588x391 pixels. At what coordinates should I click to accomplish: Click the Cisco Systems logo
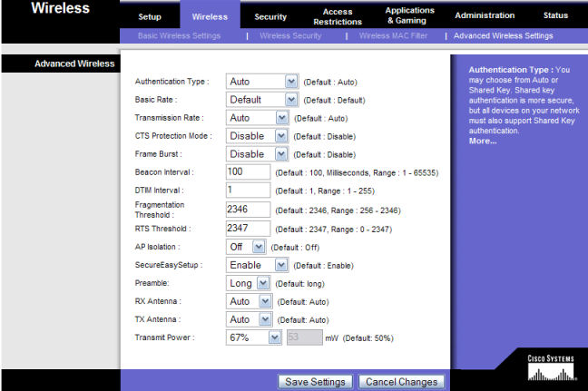coord(550,367)
